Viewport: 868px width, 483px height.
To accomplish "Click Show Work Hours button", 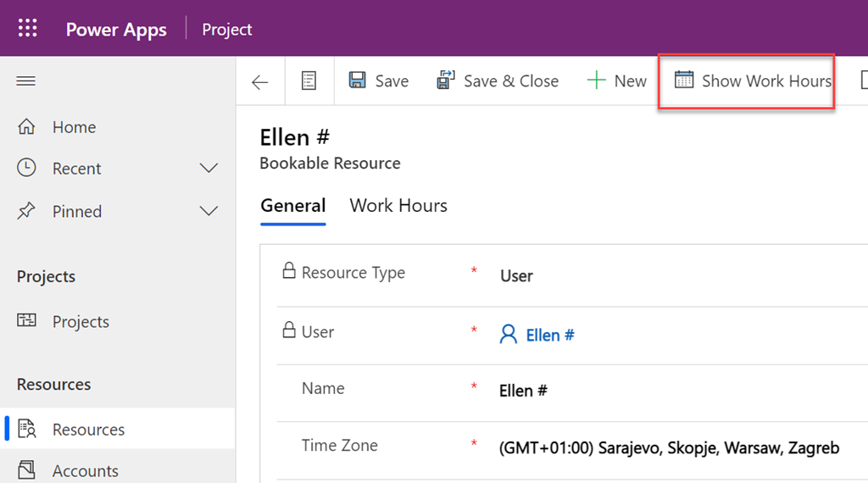I will (x=753, y=81).
